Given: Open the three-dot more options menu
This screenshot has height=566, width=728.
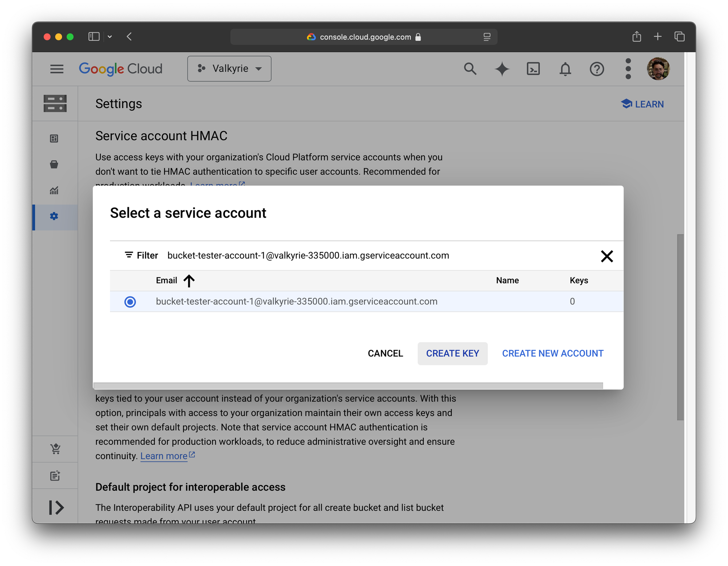Looking at the screenshot, I should (628, 69).
